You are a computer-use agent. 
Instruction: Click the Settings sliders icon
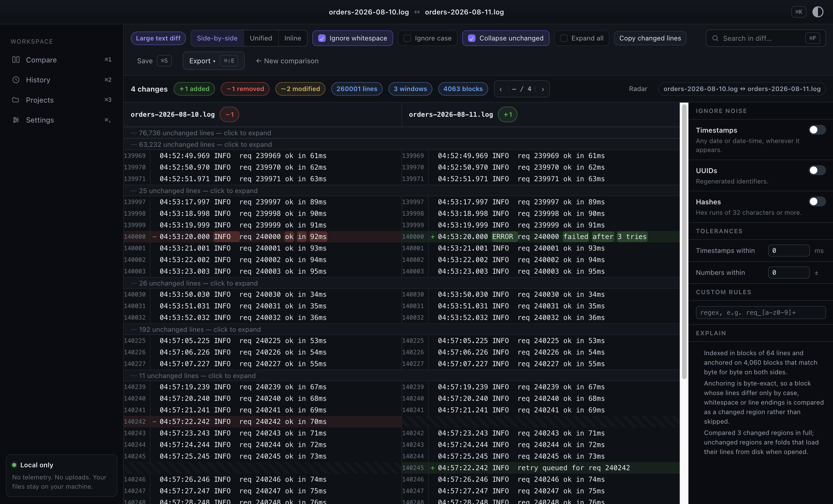point(16,120)
